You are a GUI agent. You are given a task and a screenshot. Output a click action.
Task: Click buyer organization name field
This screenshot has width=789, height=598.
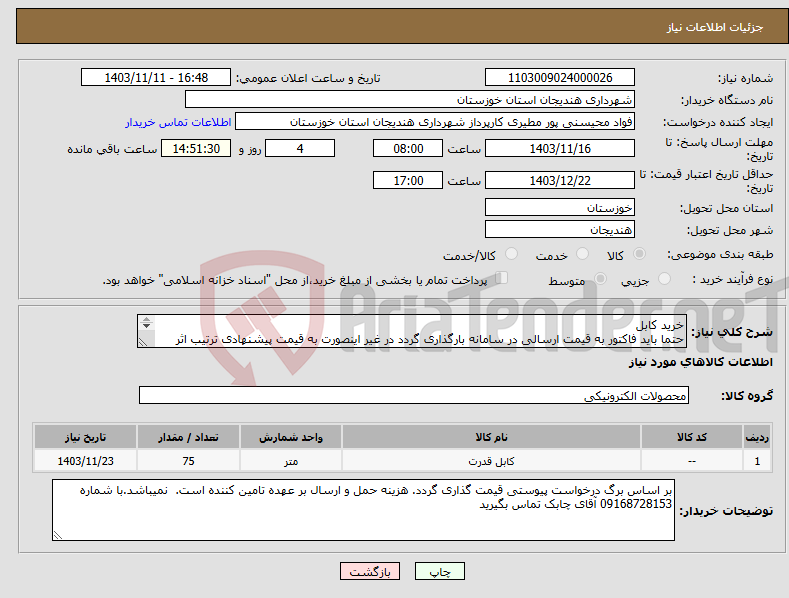coord(410,100)
